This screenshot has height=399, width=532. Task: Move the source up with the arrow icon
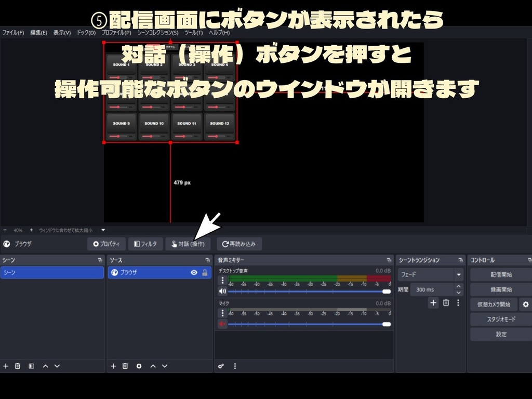pyautogui.click(x=152, y=366)
